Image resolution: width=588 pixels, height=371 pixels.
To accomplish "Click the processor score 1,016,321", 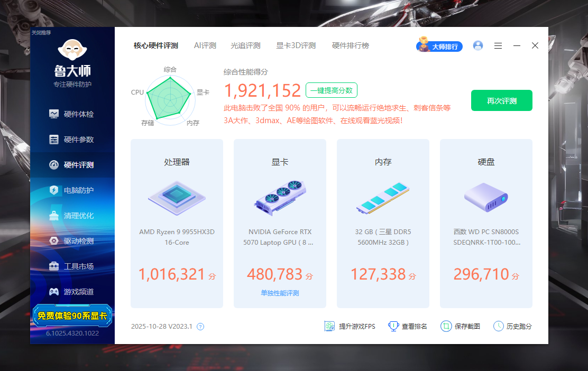I will pos(172,274).
